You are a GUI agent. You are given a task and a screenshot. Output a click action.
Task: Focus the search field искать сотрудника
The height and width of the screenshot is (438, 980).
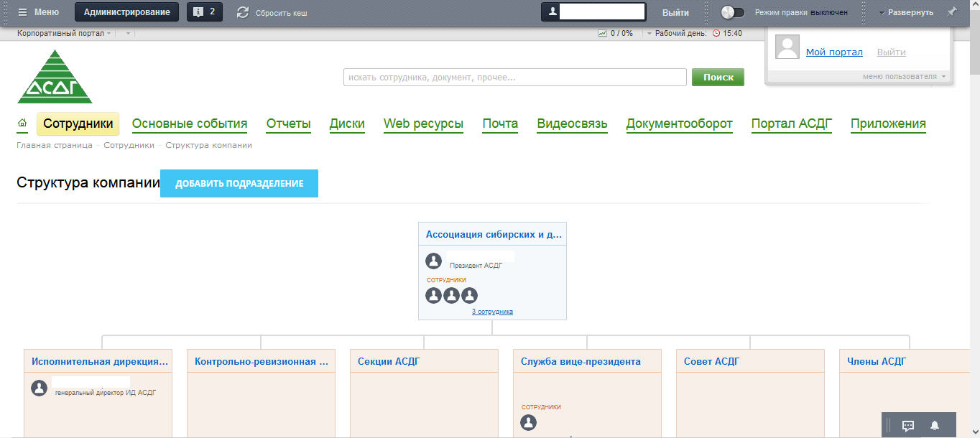pyautogui.click(x=515, y=77)
